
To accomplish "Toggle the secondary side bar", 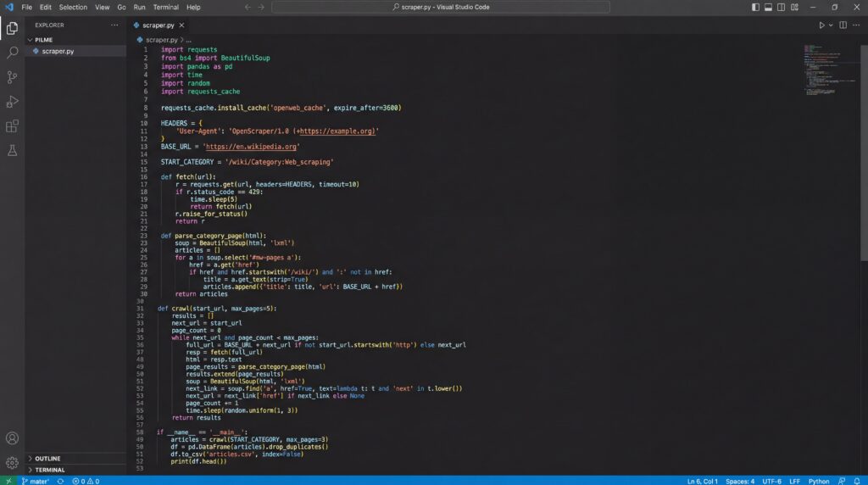I will pos(781,7).
